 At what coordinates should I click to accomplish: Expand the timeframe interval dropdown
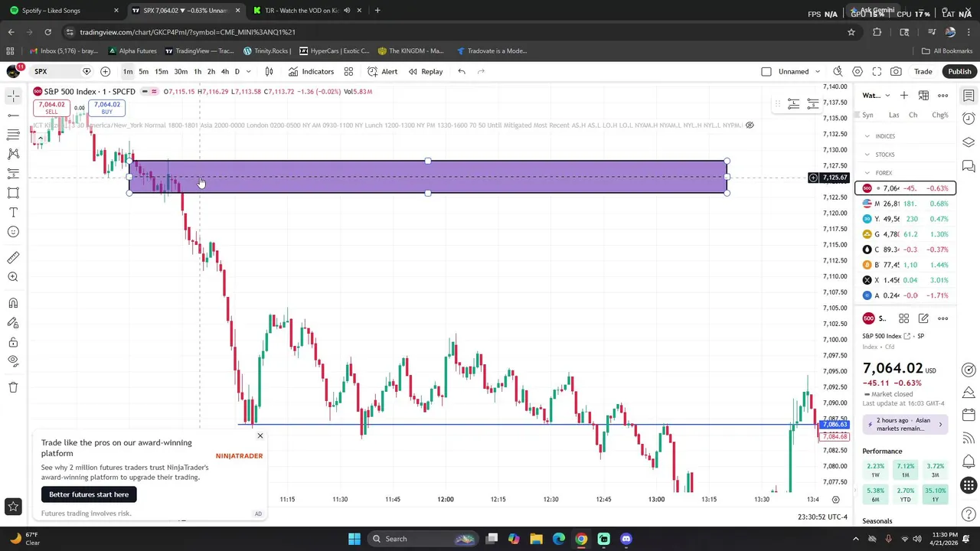(248, 72)
